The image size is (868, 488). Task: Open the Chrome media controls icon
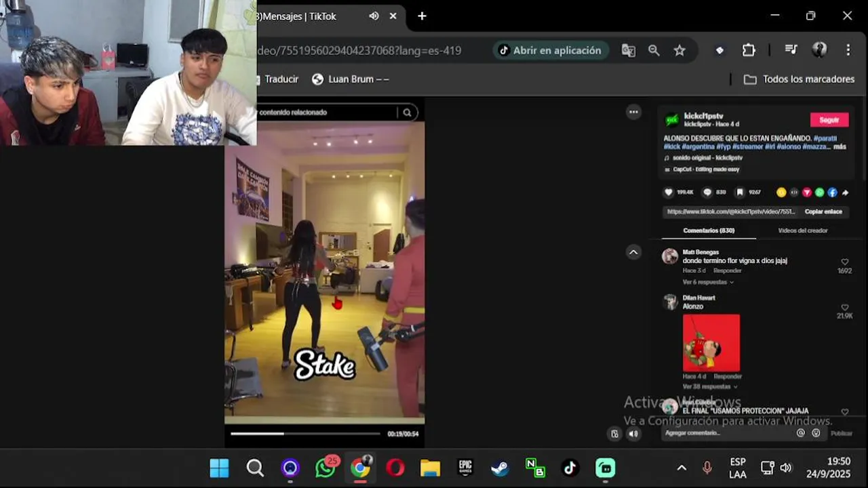pos(791,49)
